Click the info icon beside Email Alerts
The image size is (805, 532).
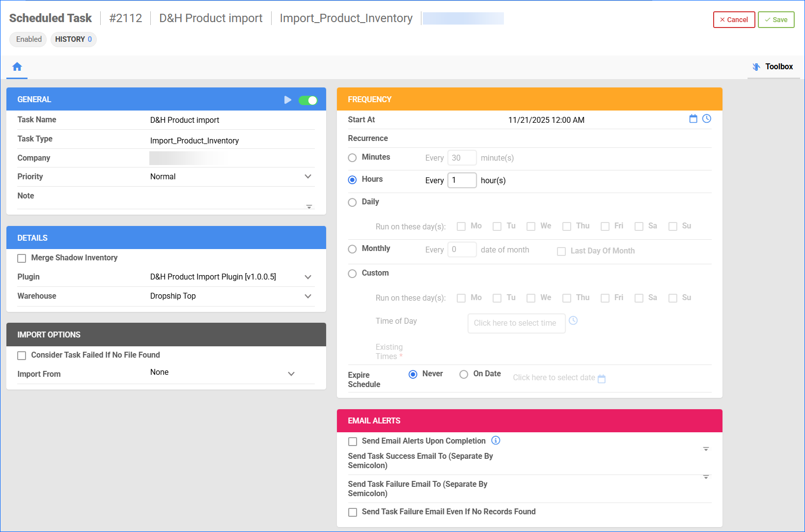pos(496,441)
